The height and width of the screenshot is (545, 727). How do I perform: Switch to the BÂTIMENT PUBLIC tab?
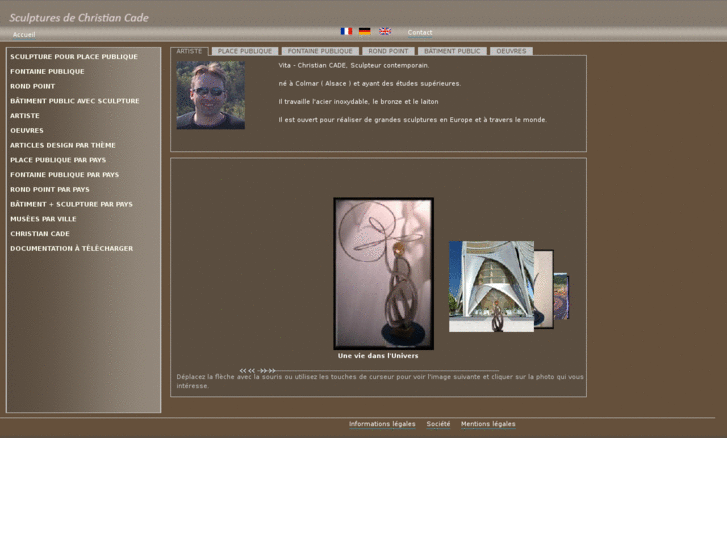pyautogui.click(x=452, y=51)
